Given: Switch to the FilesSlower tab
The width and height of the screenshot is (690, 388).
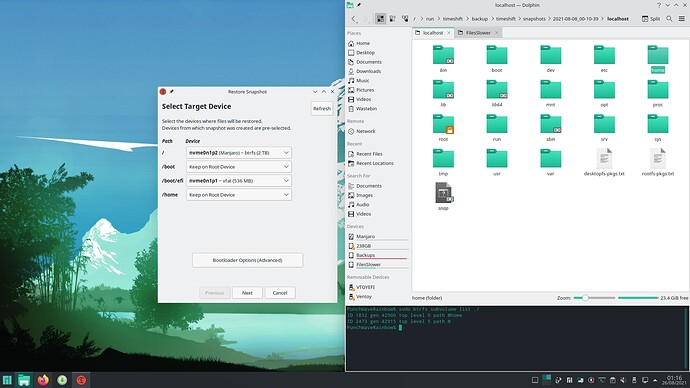Looking at the screenshot, I should pyautogui.click(x=478, y=33).
